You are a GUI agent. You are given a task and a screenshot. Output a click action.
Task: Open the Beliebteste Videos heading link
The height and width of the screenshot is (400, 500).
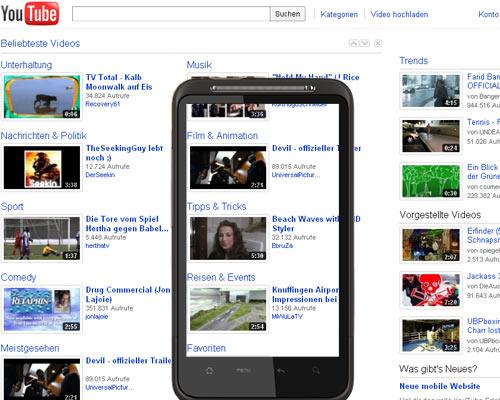(40, 43)
